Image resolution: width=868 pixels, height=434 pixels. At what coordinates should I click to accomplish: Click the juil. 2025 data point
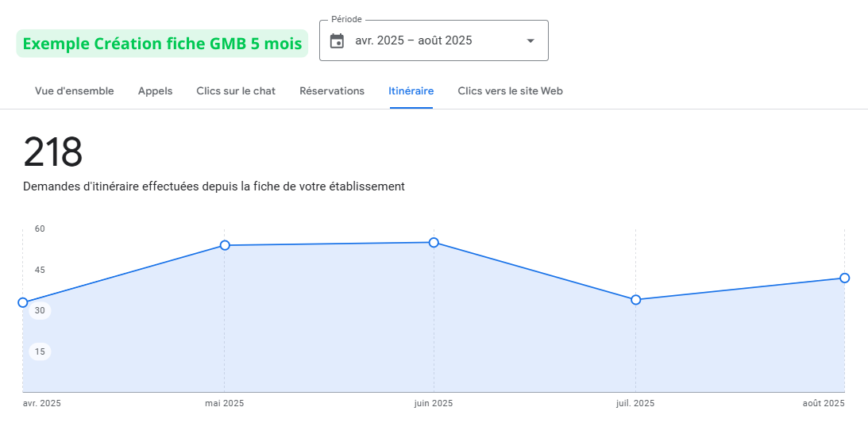coord(635,299)
